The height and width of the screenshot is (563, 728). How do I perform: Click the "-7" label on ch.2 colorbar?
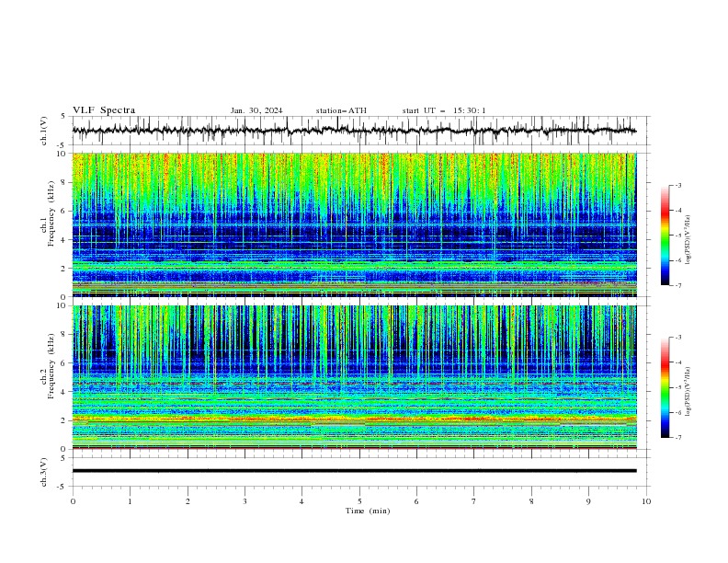coord(677,438)
